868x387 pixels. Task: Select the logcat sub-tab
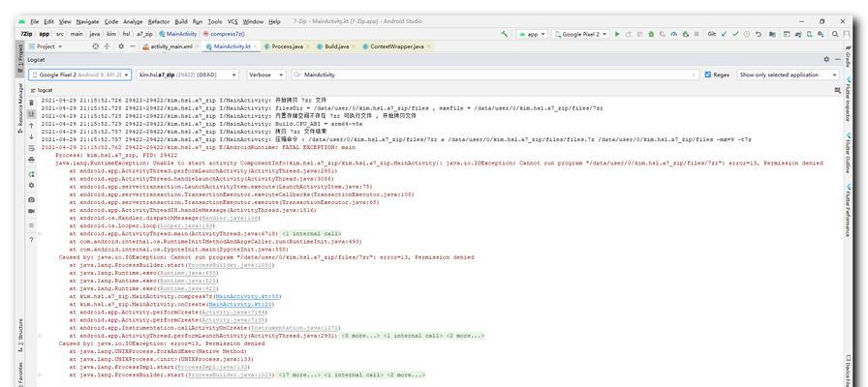click(x=42, y=90)
